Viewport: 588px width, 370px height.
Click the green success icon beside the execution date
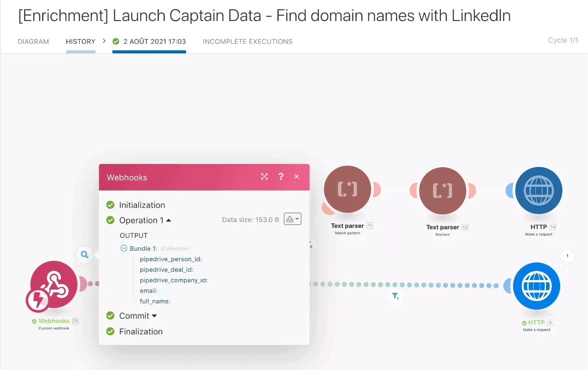116,42
